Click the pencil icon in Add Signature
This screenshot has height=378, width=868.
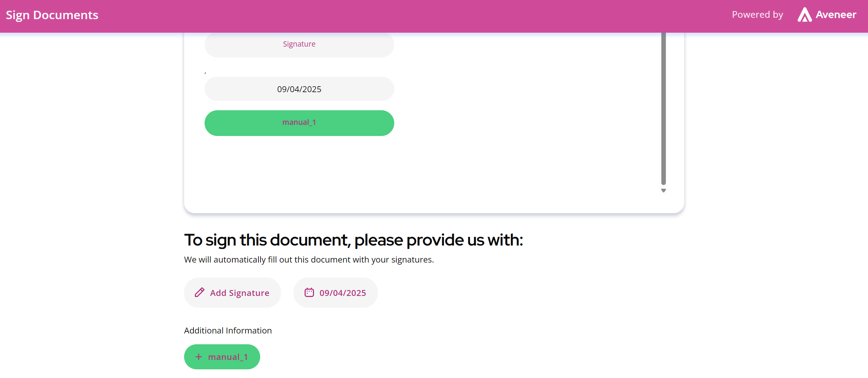tap(200, 292)
